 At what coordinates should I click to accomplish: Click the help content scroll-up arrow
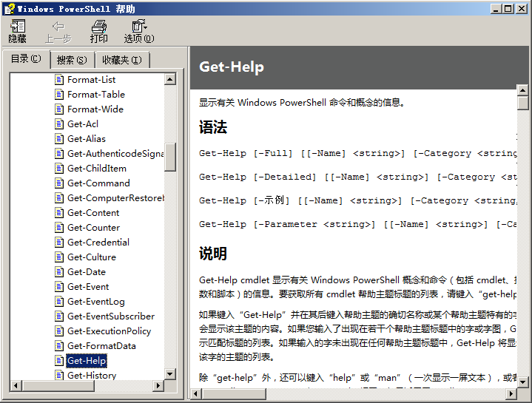point(522,90)
